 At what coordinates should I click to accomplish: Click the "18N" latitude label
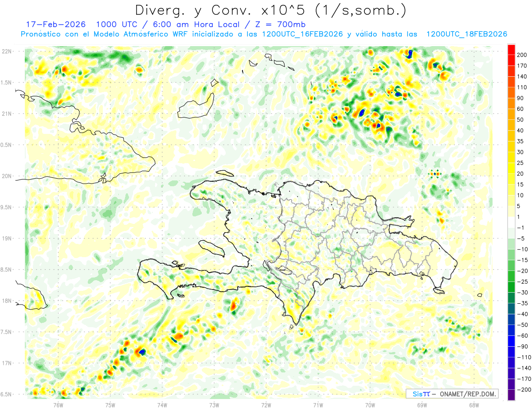coord(7,301)
